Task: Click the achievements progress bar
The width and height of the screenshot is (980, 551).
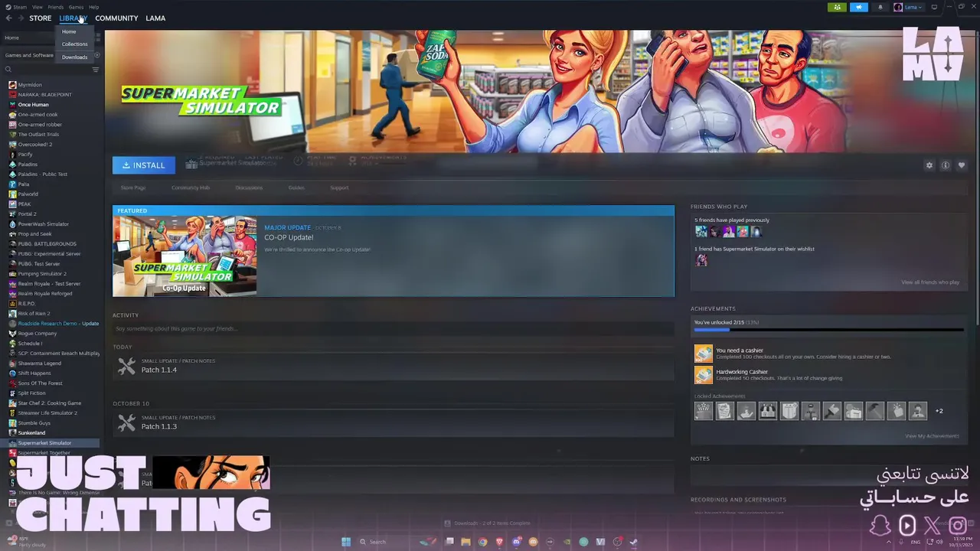Action: tap(828, 331)
